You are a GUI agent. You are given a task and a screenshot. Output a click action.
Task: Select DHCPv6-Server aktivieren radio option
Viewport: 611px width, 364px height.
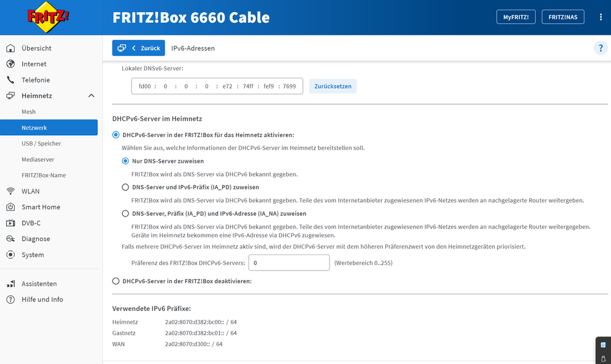(116, 135)
